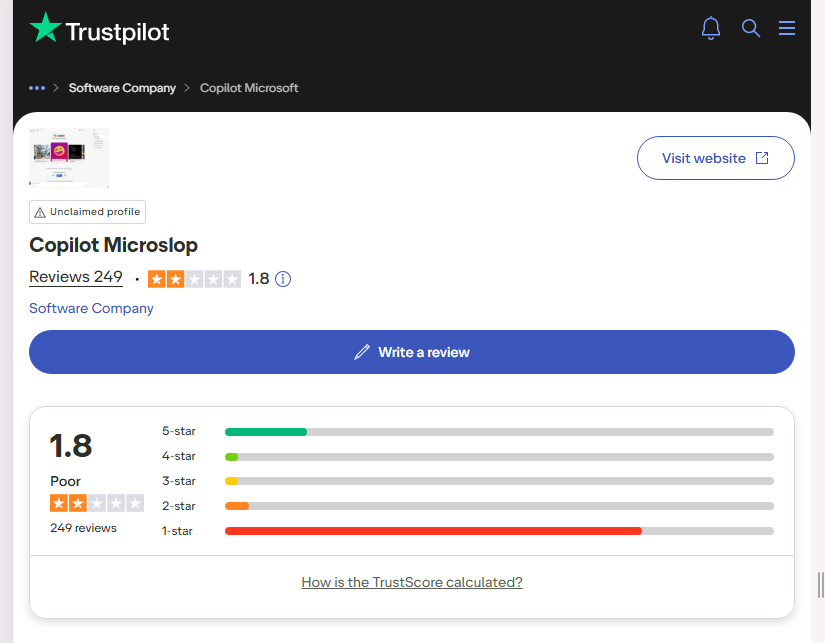This screenshot has width=825, height=643.
Task: Open the notifications bell icon
Action: (x=711, y=28)
